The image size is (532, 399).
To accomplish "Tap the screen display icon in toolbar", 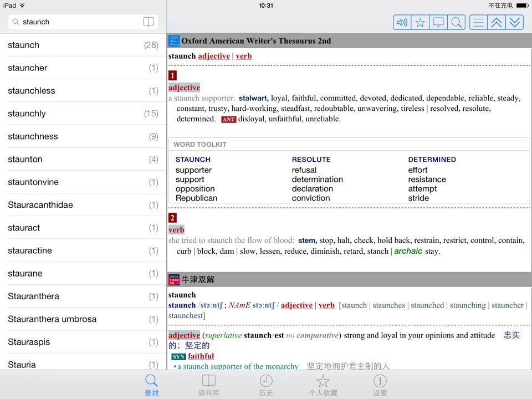I will (x=438, y=23).
